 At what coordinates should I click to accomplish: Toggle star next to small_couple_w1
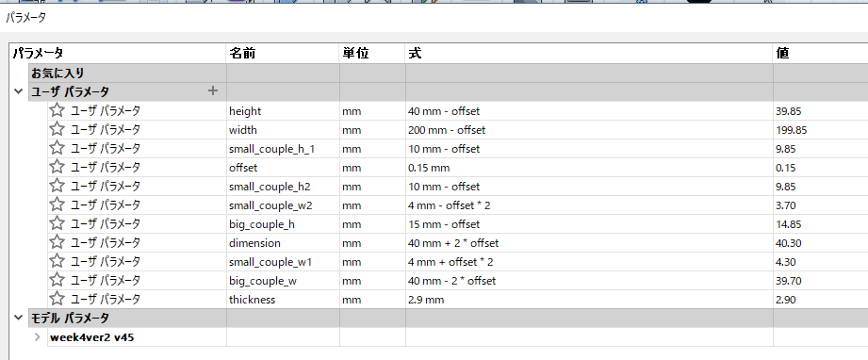(x=57, y=261)
